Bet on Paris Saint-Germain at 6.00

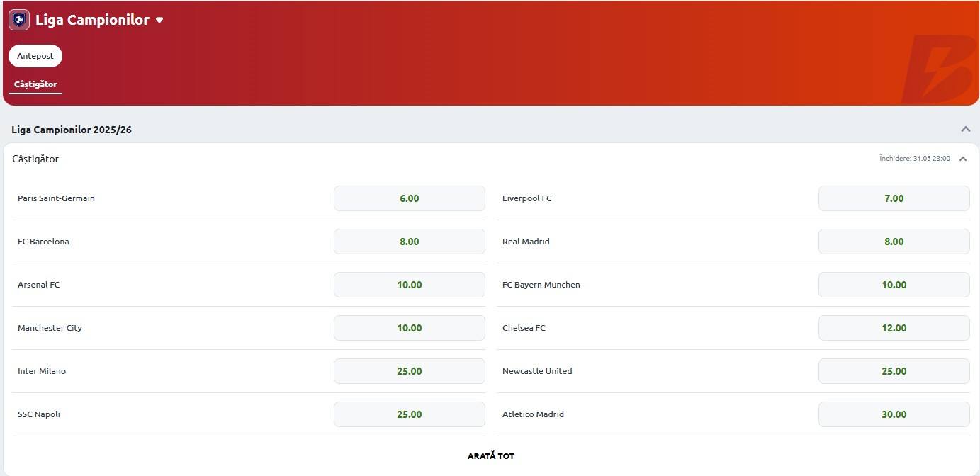410,198
